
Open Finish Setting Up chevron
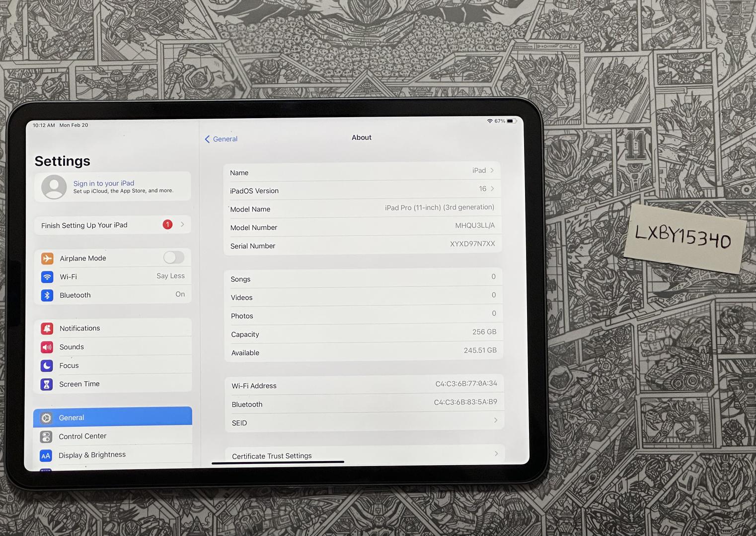[183, 224]
